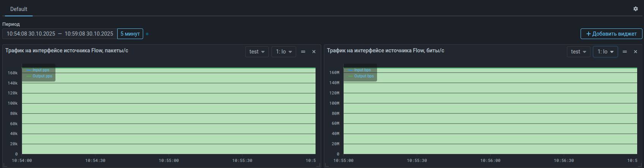The height and width of the screenshot is (168, 644).
Task: Remove the bits/s traffic widget
Action: [635, 52]
